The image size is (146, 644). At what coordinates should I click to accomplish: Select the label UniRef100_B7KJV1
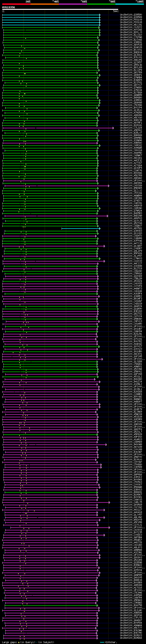[x=131, y=58]
